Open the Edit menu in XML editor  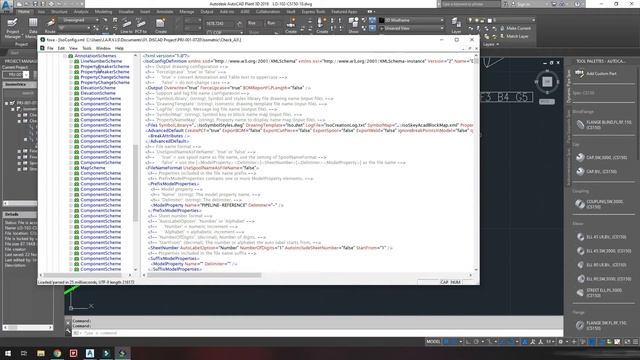(61, 48)
